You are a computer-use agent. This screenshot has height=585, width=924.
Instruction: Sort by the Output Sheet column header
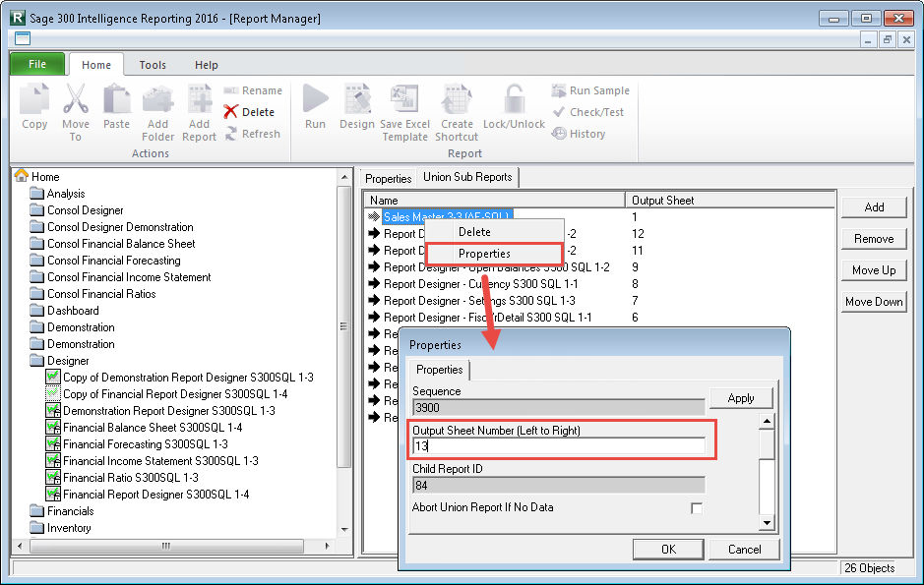pyautogui.click(x=729, y=201)
